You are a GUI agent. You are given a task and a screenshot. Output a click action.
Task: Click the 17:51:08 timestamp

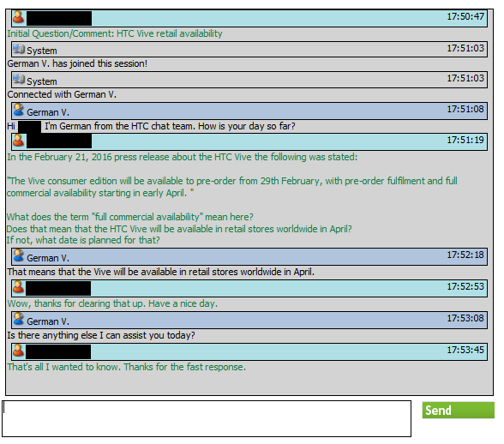[x=465, y=109]
